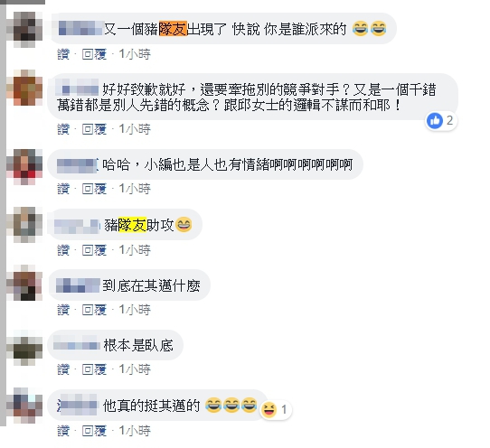Open the avatar beside the '根本是臥底' comment

pyautogui.click(x=24, y=348)
